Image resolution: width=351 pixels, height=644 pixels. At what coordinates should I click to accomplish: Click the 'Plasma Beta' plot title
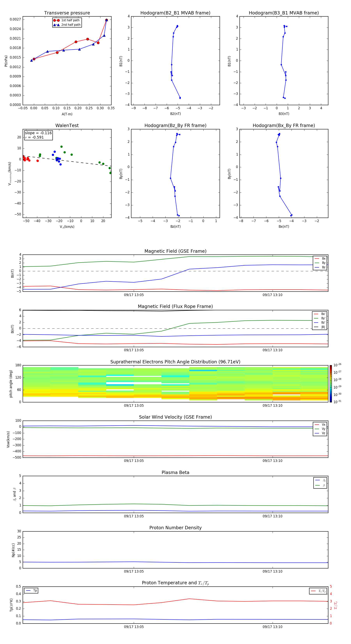(175, 473)
